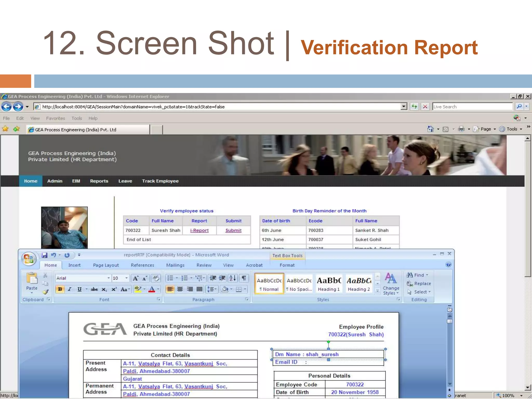
Task: Open the Page Layout ribbon tab
Action: 106,265
